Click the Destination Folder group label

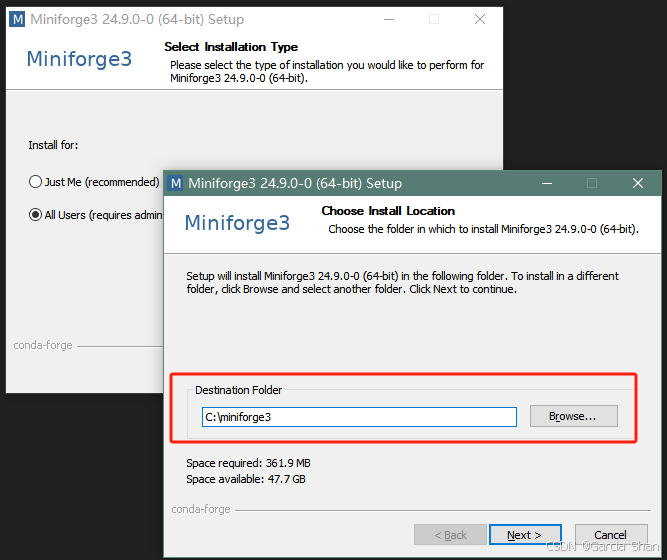(238, 390)
